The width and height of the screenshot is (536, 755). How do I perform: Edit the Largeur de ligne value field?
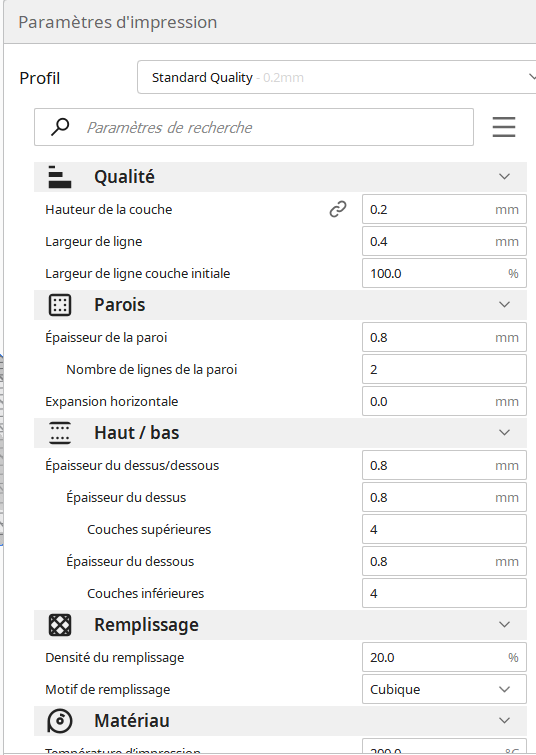point(444,241)
